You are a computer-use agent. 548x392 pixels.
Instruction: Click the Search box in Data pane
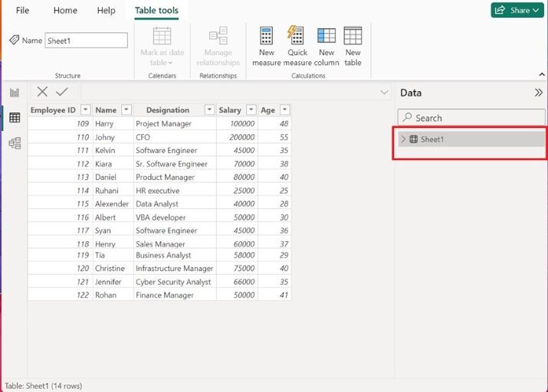point(471,118)
